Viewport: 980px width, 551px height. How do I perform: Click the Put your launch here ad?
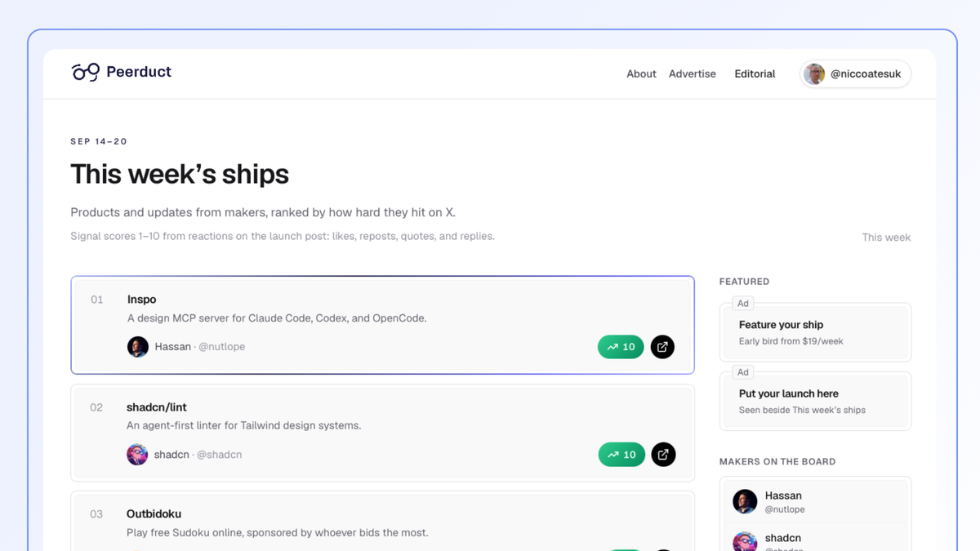tap(815, 401)
